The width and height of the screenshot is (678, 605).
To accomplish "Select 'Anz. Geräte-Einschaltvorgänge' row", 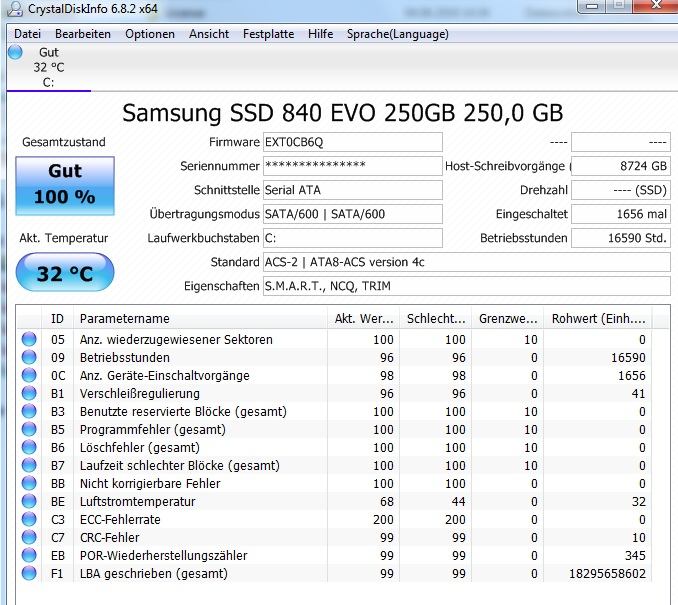I will pos(335,375).
